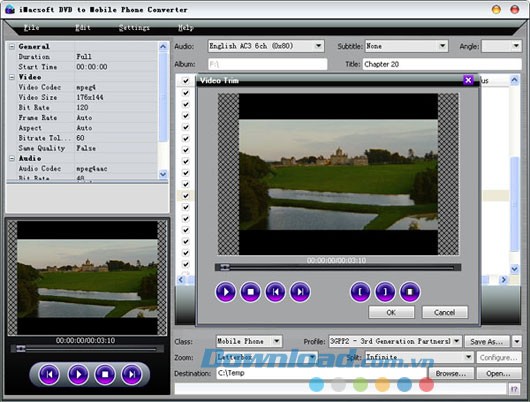Click the red close button in title bar
This screenshot has width=530, height=402.
point(514,9)
